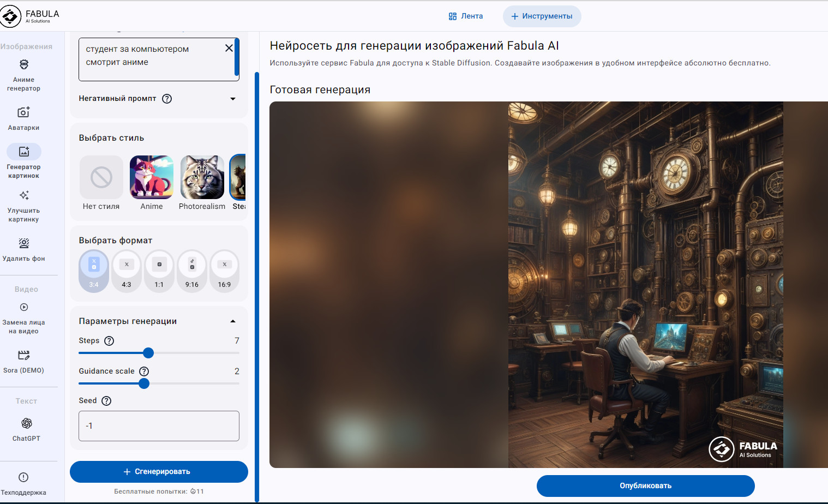Viewport: 828px width, 504px height.
Task: Publish the image with Опубликовать
Action: [645, 485]
